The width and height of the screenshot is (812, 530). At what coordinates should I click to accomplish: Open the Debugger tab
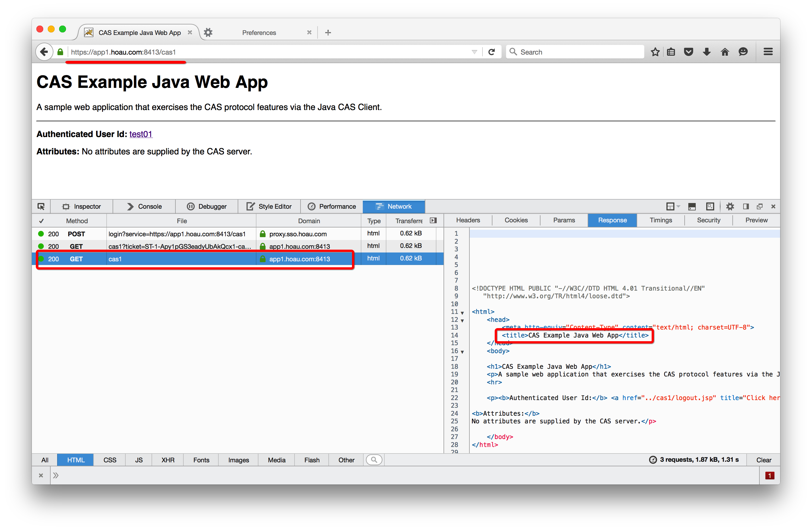[207, 206]
